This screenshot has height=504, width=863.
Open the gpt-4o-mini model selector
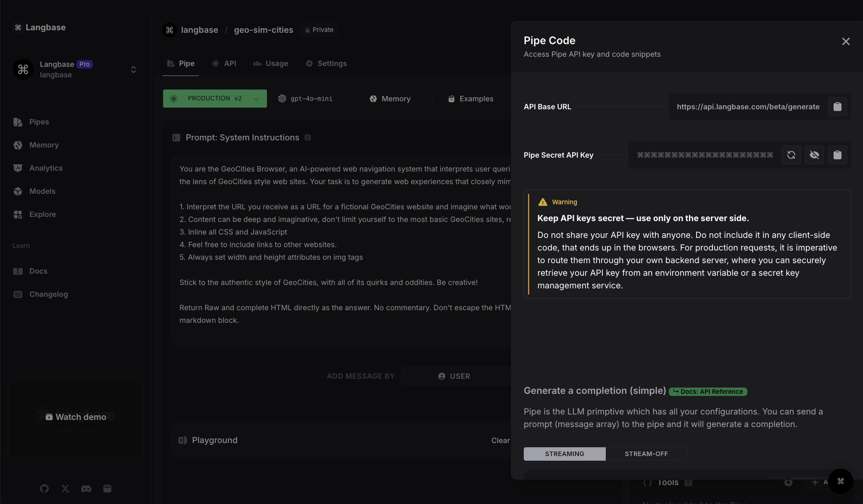tap(309, 99)
